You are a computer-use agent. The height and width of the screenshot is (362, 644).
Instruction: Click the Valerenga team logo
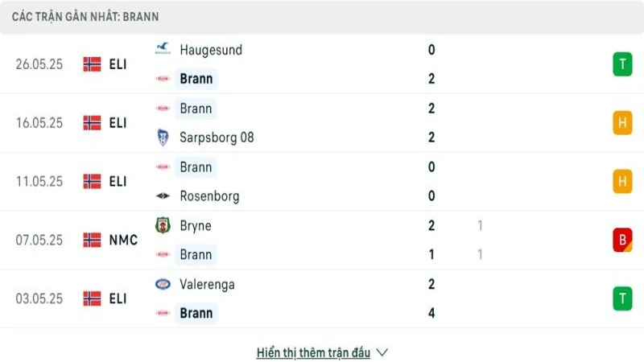point(163,284)
